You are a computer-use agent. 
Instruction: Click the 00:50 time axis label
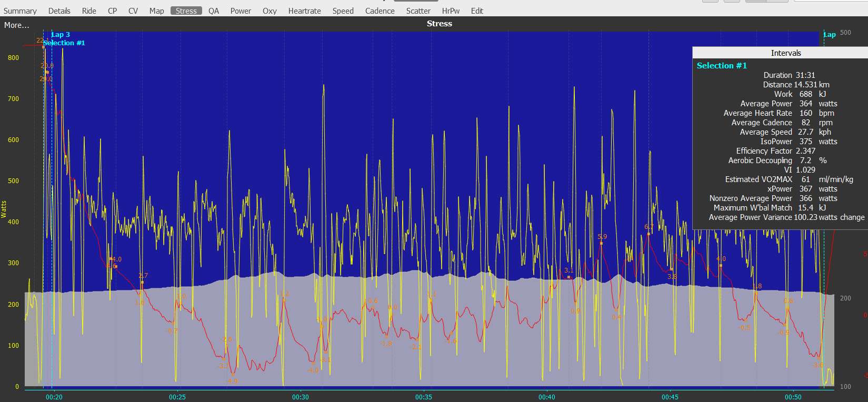click(x=793, y=397)
